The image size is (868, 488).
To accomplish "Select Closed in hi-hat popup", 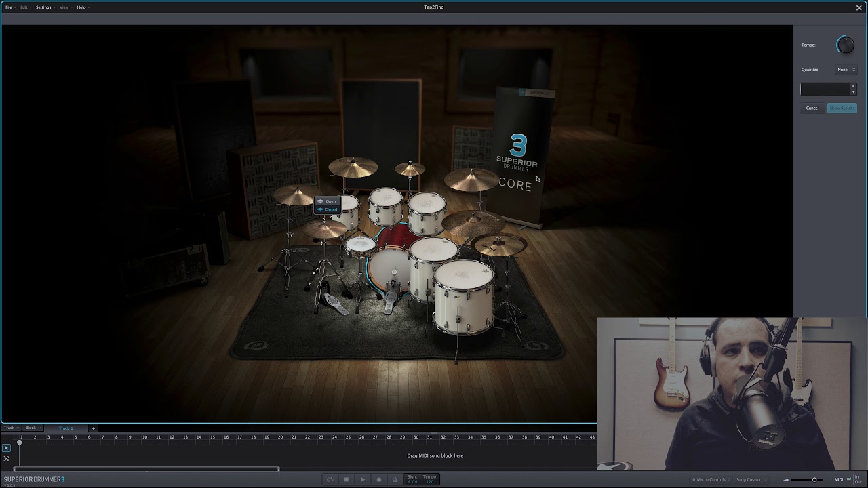I will 327,209.
